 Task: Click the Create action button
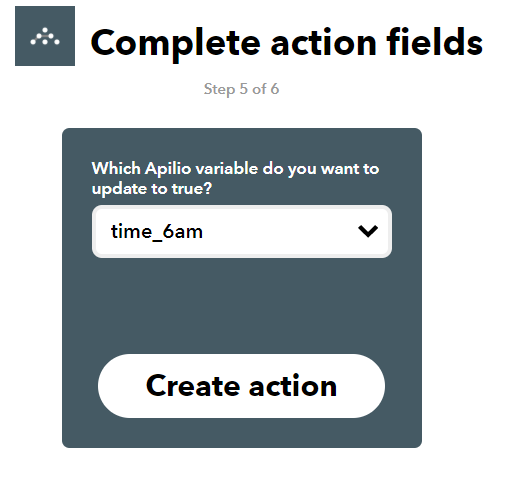tap(241, 386)
